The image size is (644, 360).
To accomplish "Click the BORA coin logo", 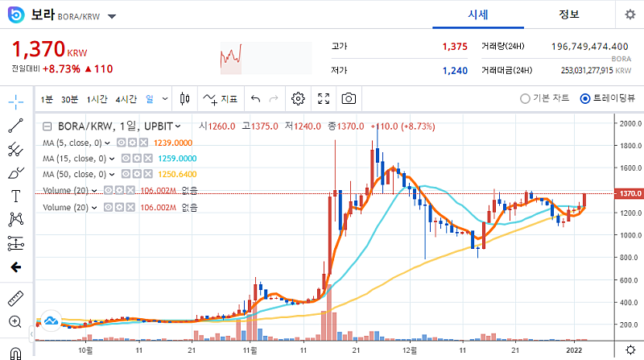I will click(x=16, y=15).
